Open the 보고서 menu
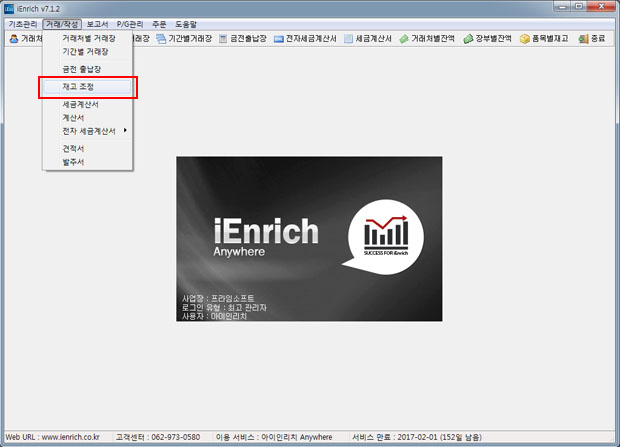620x447 pixels. (x=97, y=23)
